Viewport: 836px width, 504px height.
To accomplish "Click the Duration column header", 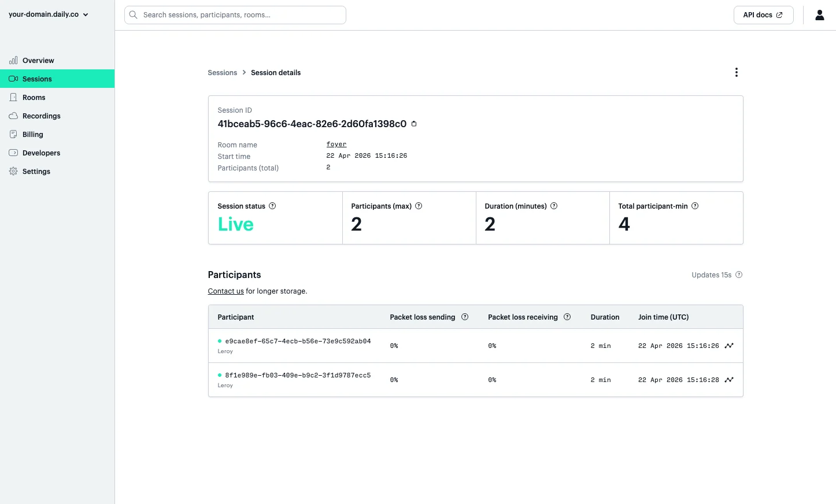I will [605, 317].
